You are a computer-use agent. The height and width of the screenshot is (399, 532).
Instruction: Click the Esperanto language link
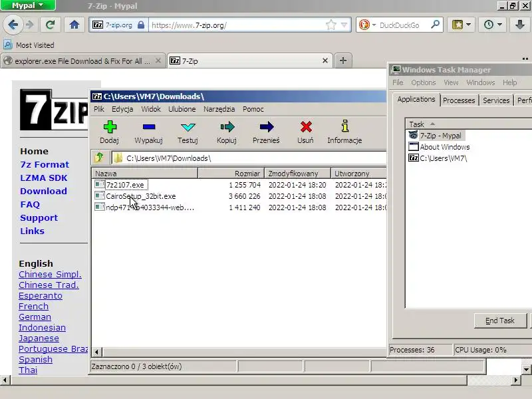click(x=41, y=295)
